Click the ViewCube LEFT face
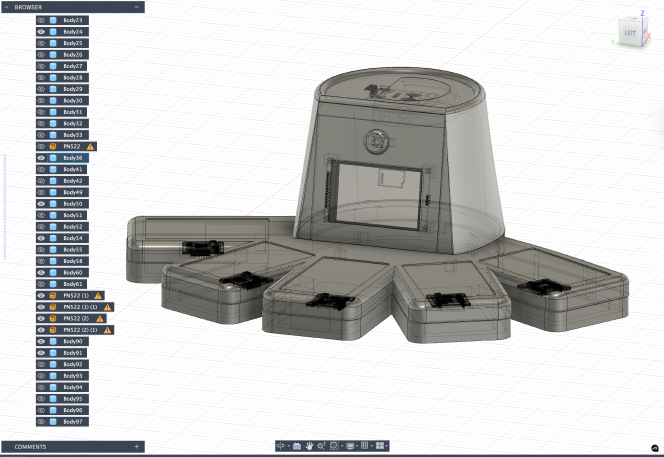The height and width of the screenshot is (457, 664). tap(630, 35)
